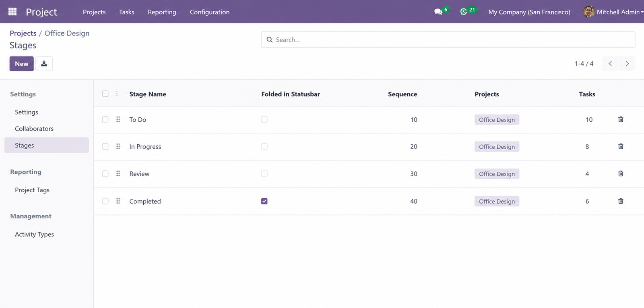The width and height of the screenshot is (644, 308).
Task: Open the Configuration top menu
Action: click(x=210, y=12)
